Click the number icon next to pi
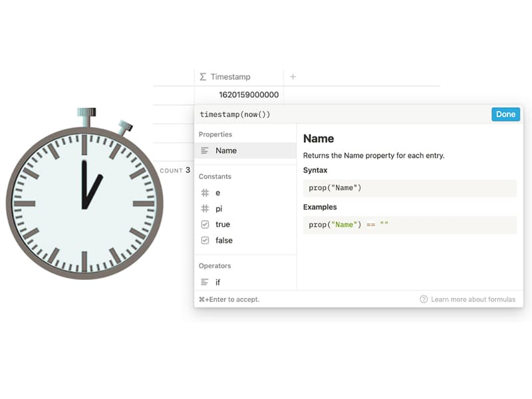 click(x=205, y=208)
